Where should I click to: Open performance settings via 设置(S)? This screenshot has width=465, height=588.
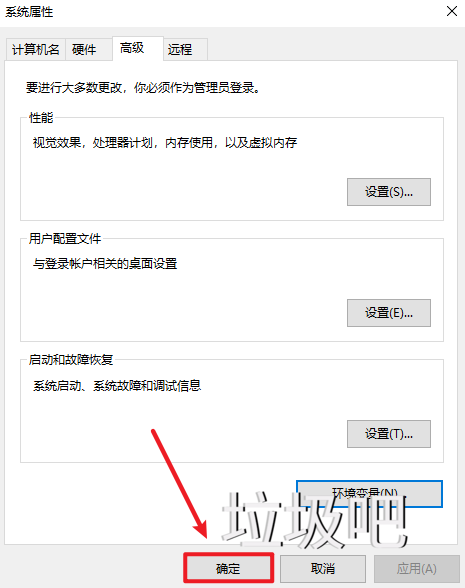point(388,192)
